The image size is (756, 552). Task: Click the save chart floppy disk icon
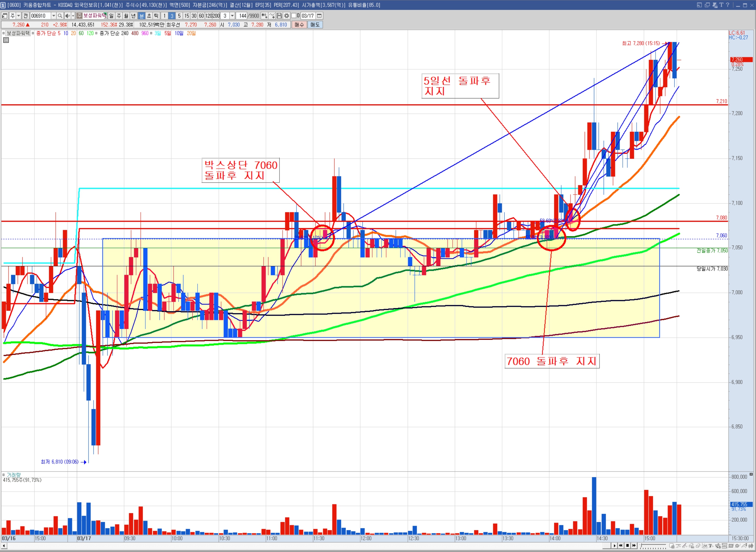tap(279, 16)
